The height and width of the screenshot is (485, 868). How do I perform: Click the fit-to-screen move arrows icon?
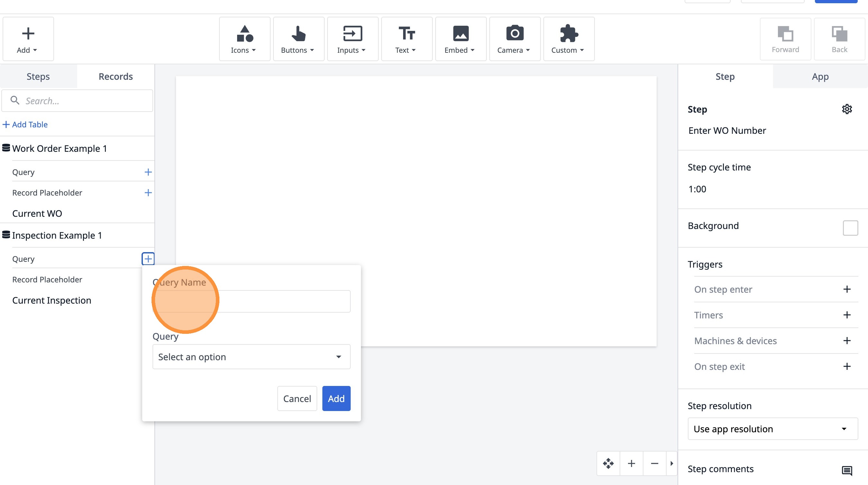[608, 463]
